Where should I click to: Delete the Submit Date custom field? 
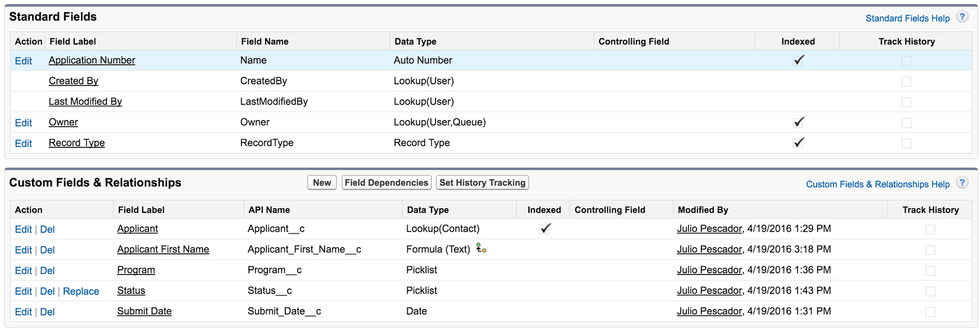[x=48, y=312]
